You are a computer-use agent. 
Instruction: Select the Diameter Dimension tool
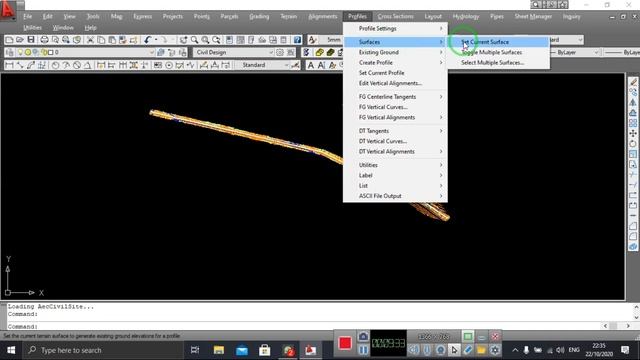pos(77,65)
